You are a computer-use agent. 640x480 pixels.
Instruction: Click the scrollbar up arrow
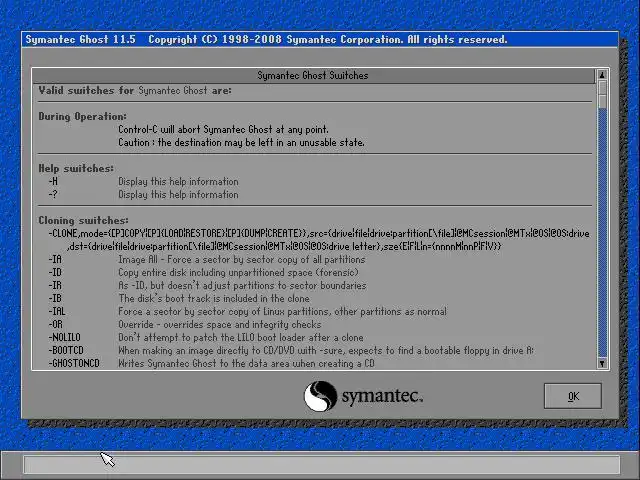[x=602, y=75]
